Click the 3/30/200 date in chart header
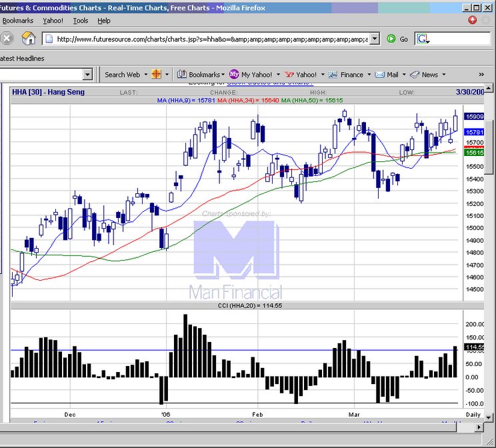Viewport: 496px width, 448px height. (x=470, y=92)
